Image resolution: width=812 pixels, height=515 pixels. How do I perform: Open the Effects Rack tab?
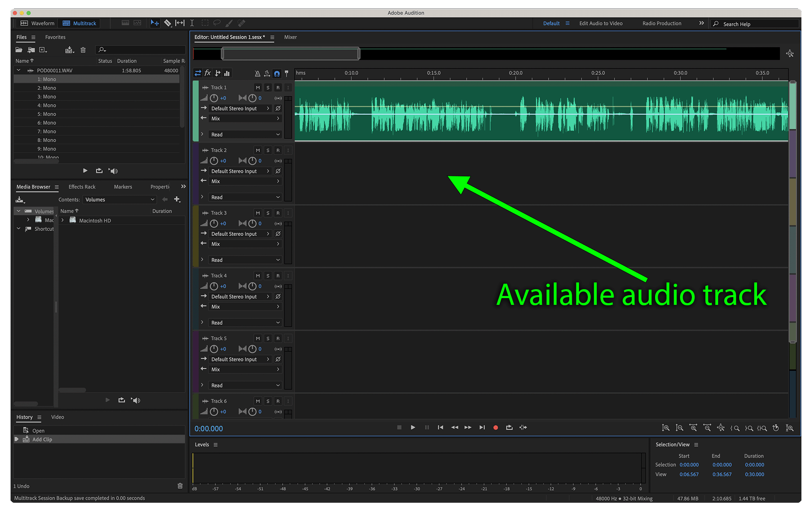point(82,187)
